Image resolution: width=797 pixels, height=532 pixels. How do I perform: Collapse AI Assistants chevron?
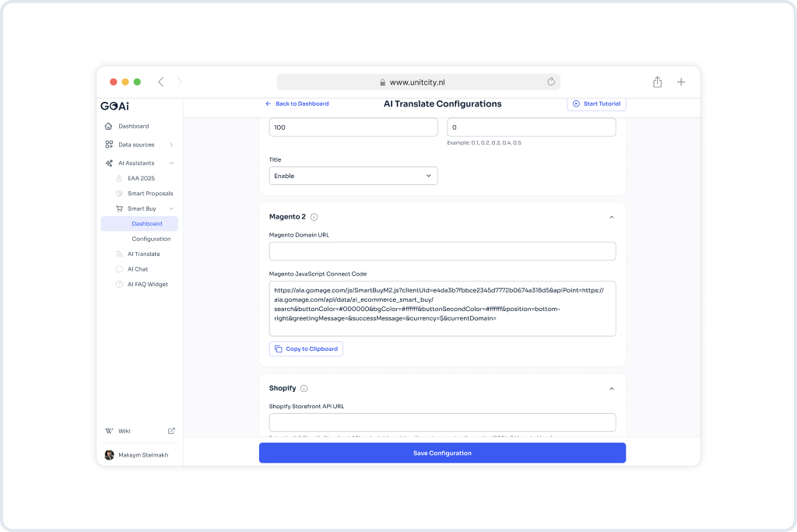point(171,163)
